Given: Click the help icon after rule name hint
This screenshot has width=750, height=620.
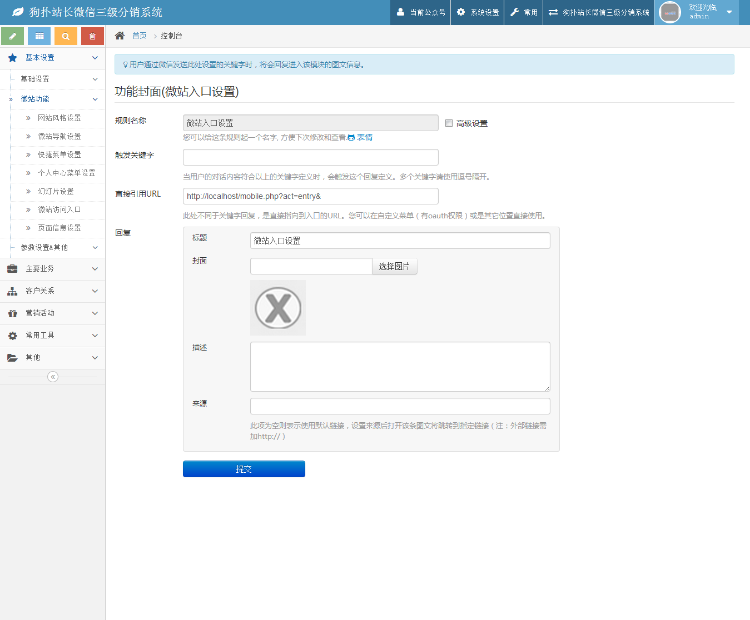Looking at the screenshot, I should pos(351,137).
